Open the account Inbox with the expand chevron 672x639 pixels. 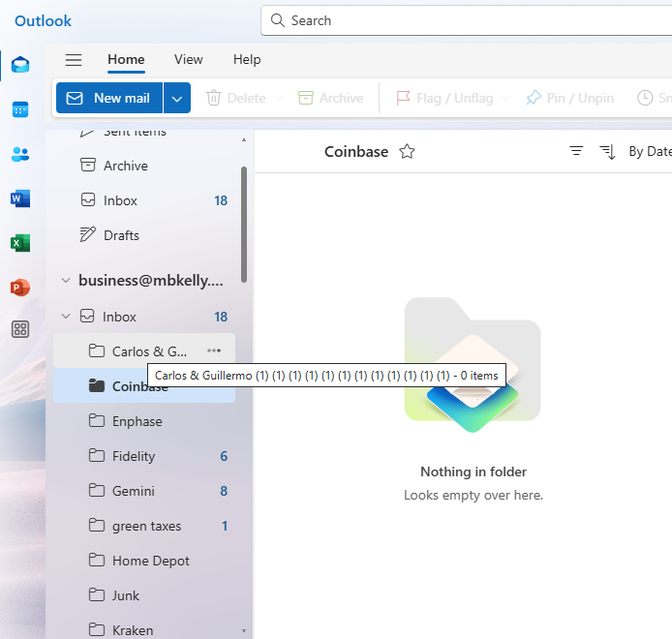coord(144,317)
